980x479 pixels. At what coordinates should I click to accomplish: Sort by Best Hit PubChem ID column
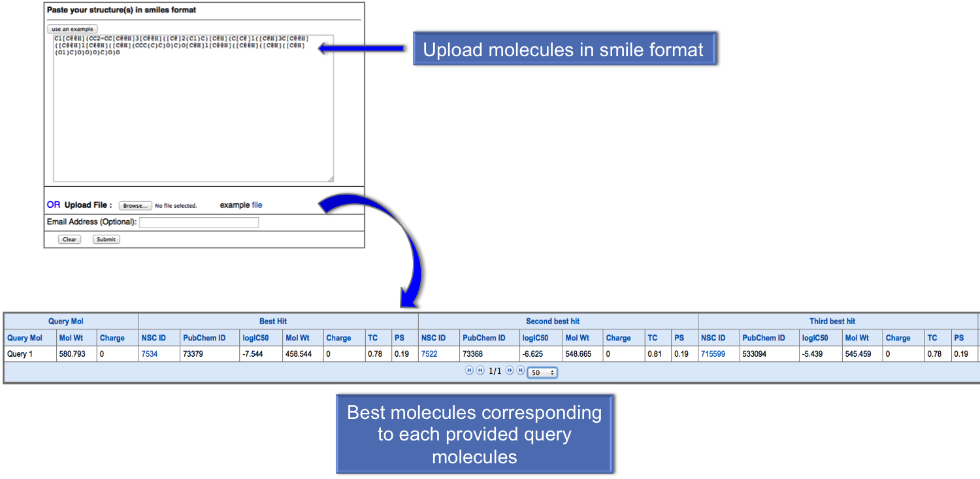(x=204, y=338)
